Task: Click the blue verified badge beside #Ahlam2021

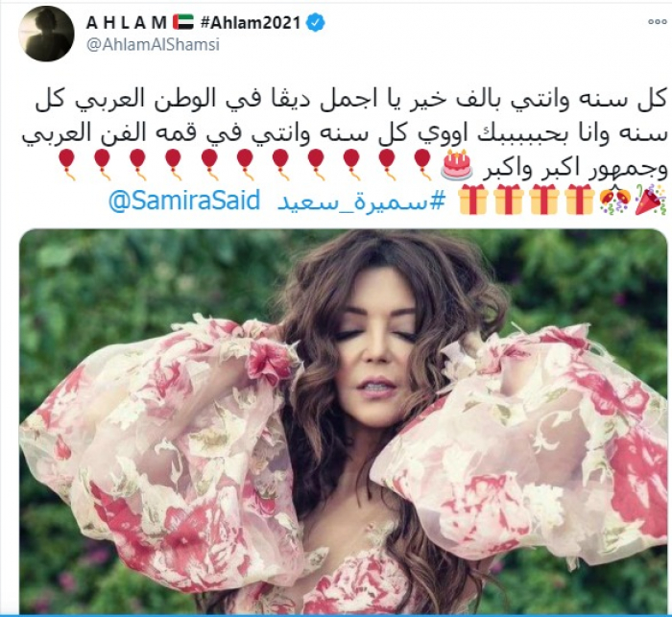Action: (316, 23)
